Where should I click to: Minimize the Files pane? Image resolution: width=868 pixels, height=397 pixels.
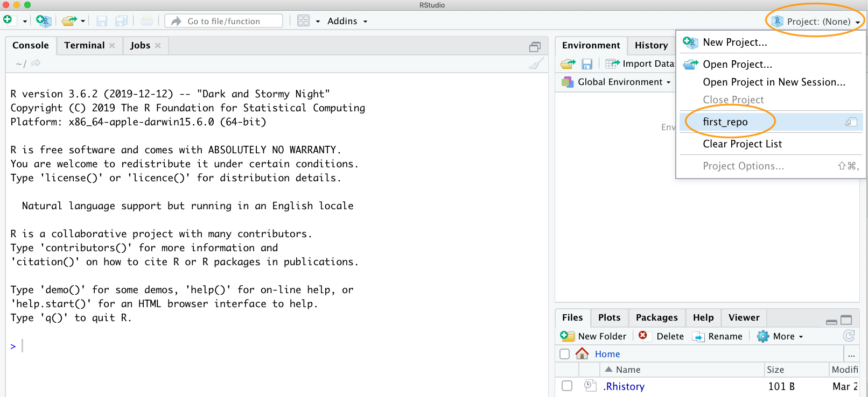click(x=831, y=321)
